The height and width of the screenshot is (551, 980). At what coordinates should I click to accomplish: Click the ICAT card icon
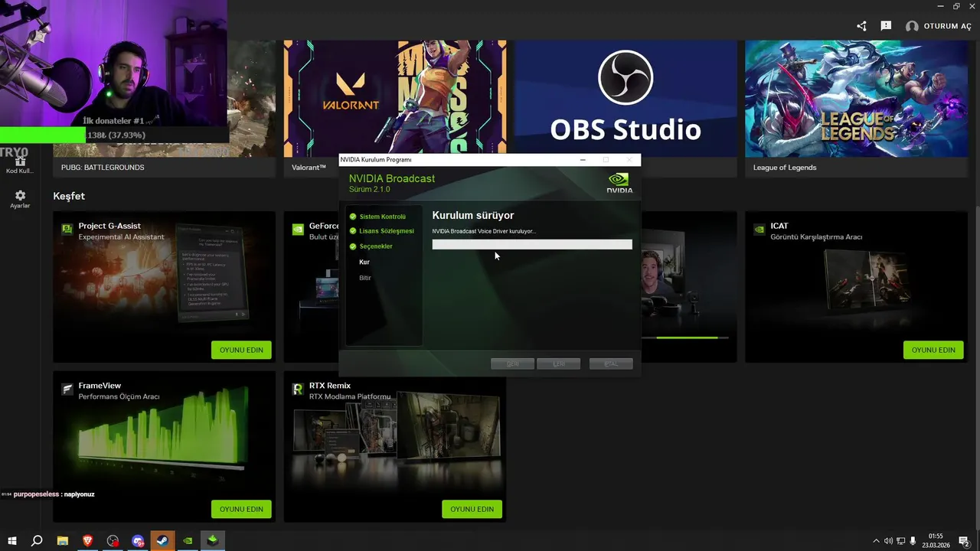click(x=759, y=228)
